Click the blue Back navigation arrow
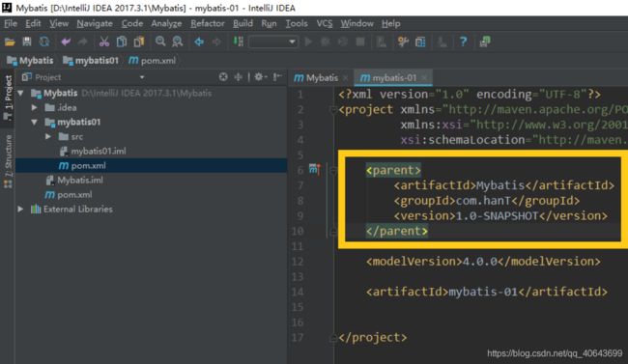Viewport: 628px width, 364px height. coord(199,42)
